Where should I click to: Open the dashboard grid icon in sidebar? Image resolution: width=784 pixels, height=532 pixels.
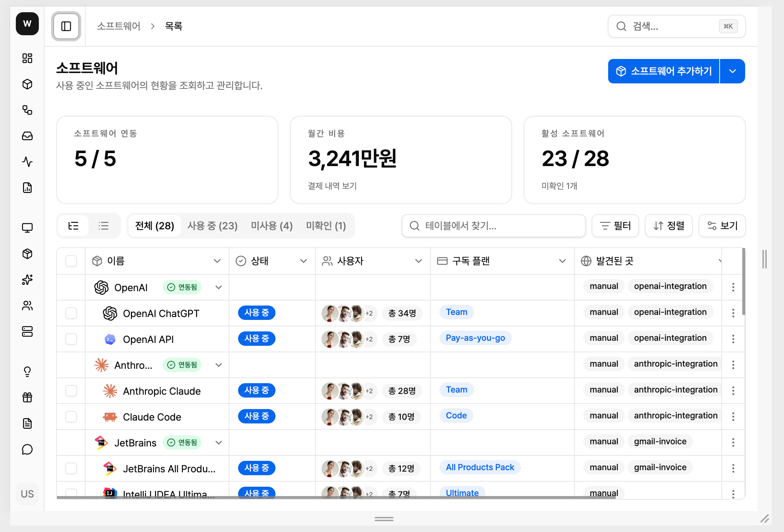click(27, 58)
